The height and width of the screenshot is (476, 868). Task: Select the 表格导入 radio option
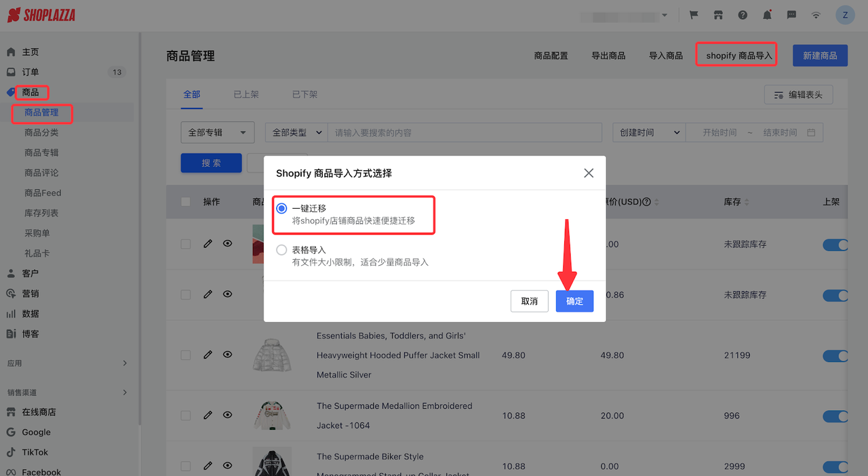pyautogui.click(x=281, y=250)
